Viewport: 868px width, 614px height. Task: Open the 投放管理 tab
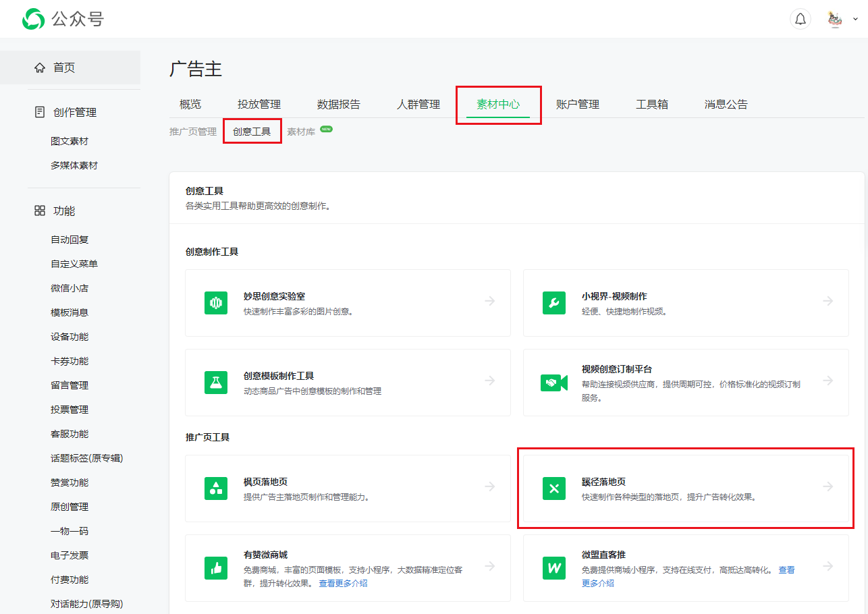[x=259, y=105]
